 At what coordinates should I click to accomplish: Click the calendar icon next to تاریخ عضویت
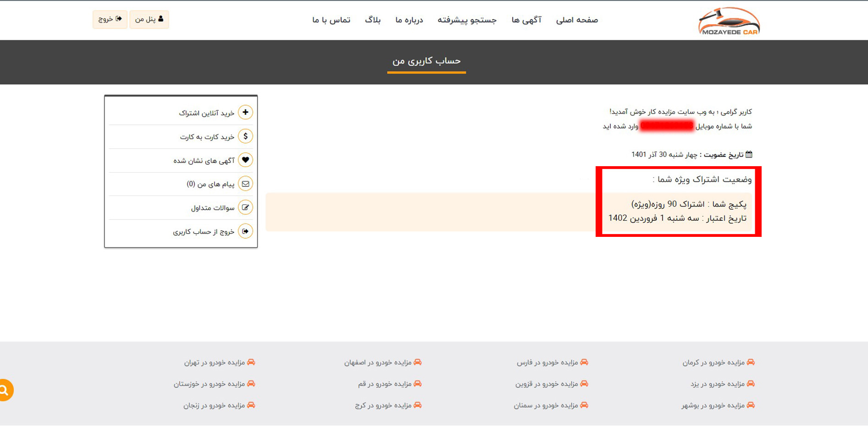[x=748, y=154]
